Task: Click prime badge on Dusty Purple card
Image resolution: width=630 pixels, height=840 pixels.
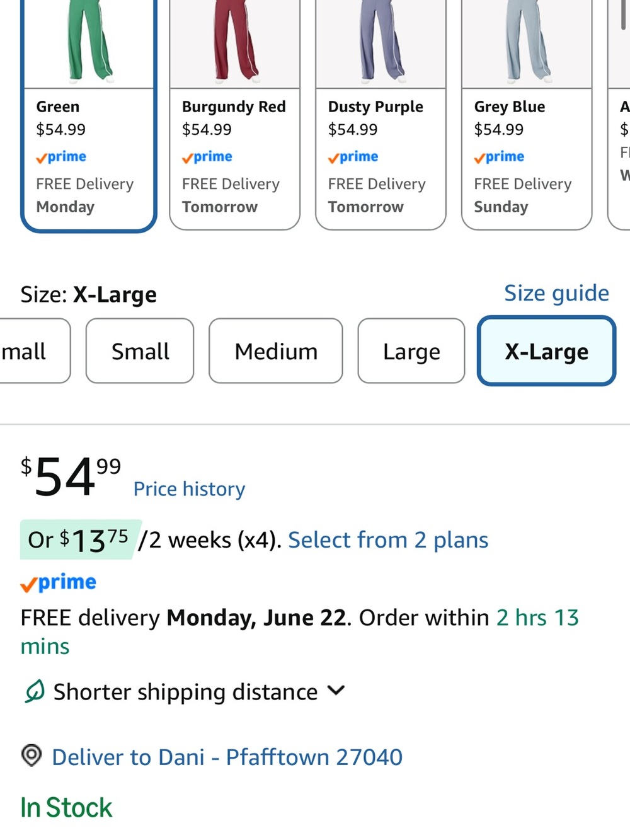Action: click(x=353, y=157)
